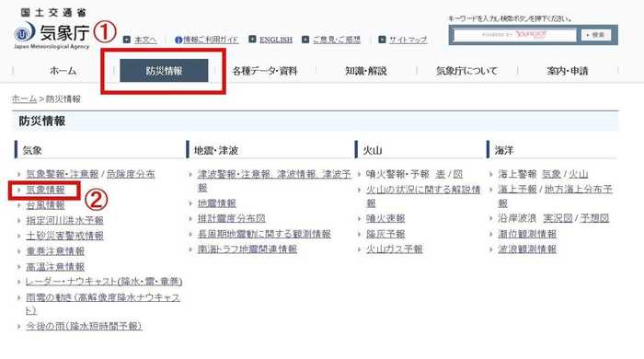This screenshot has width=644, height=359.
Task: Open 今後の雨(降水短時間予報) link
Action: pyautogui.click(x=84, y=326)
